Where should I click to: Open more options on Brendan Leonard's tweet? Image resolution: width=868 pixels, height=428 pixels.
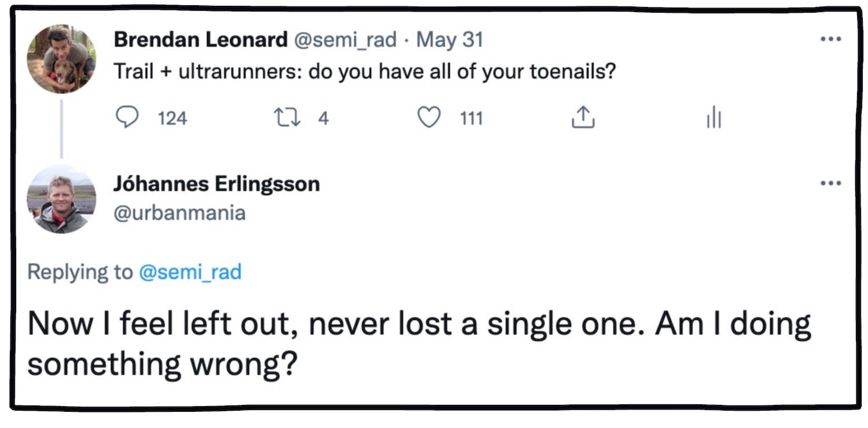coord(832,38)
